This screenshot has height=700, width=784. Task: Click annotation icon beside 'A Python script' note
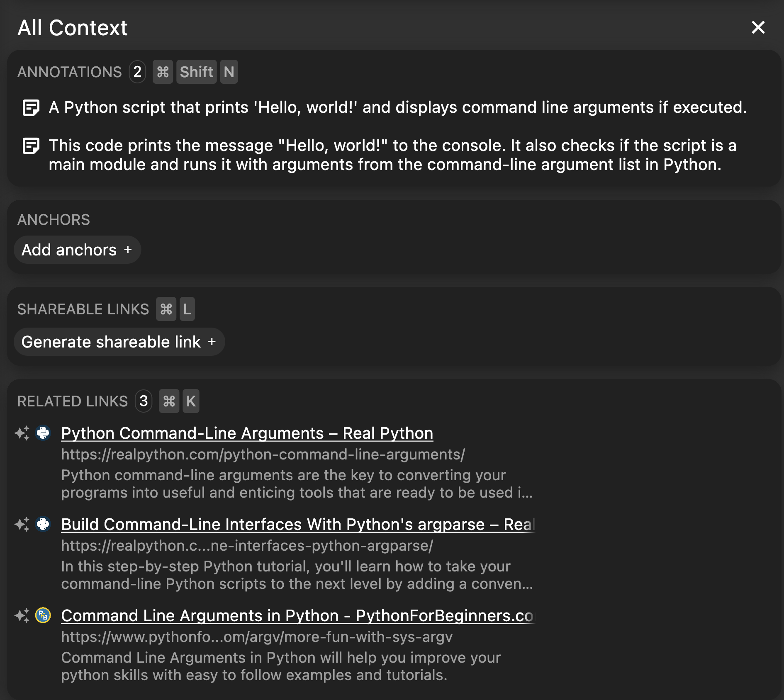(x=31, y=108)
